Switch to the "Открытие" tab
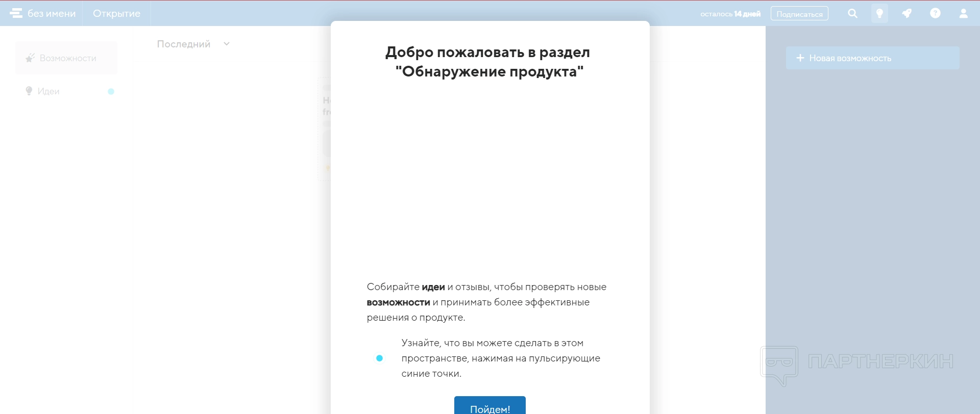This screenshot has height=414, width=980. (116, 14)
